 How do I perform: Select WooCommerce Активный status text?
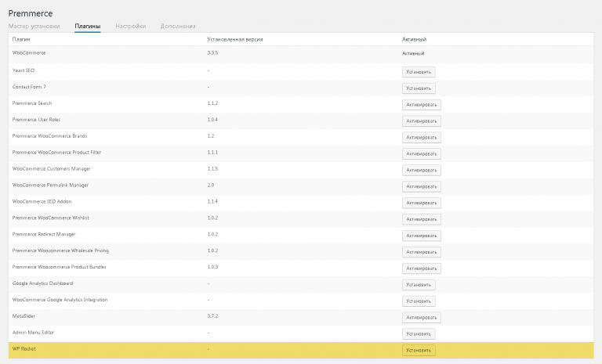point(413,53)
